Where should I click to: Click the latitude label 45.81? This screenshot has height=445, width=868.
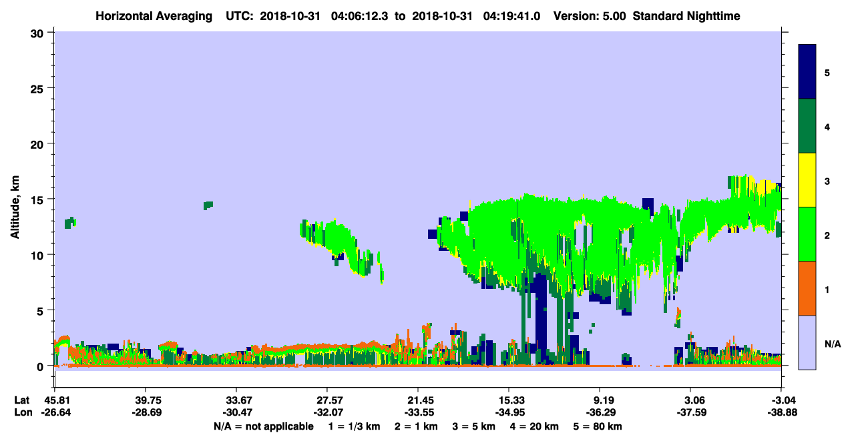coord(54,400)
